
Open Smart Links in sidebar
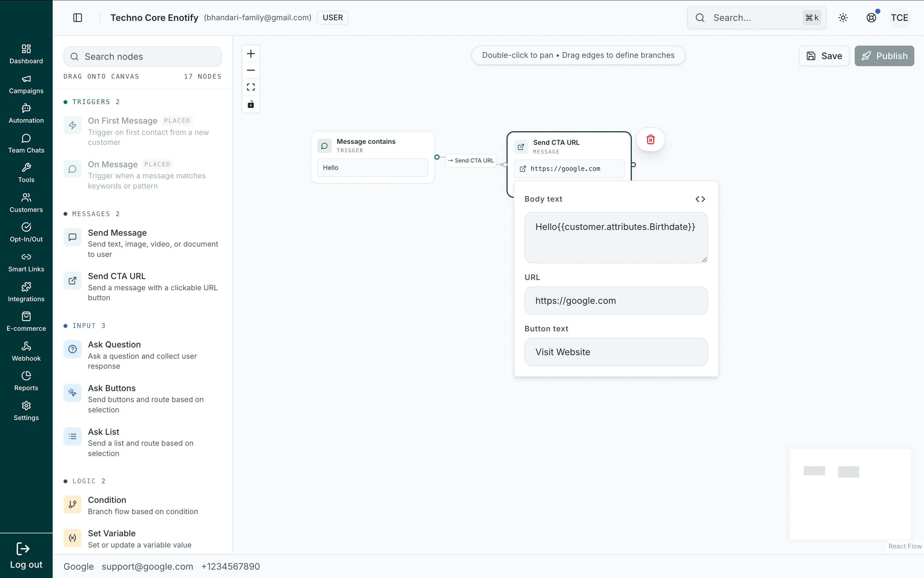26,262
